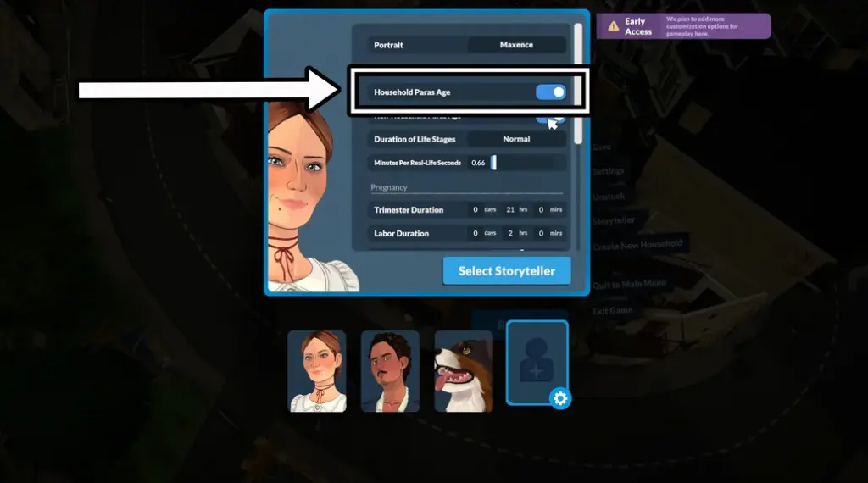Click Unstuck in the pause menu

[x=609, y=197]
